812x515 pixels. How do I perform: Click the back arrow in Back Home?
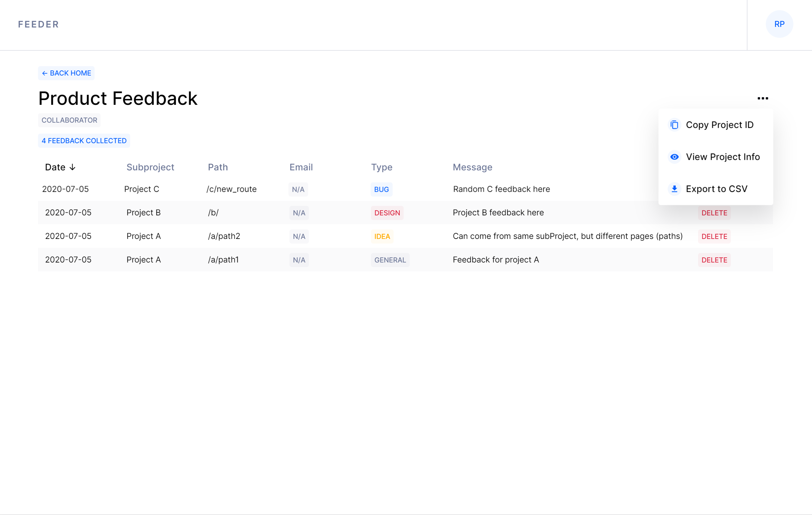tap(44, 73)
